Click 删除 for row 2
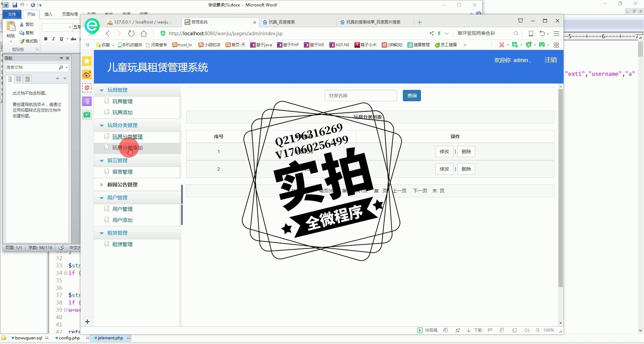Screen dimensions: 644x344 [x=466, y=169]
